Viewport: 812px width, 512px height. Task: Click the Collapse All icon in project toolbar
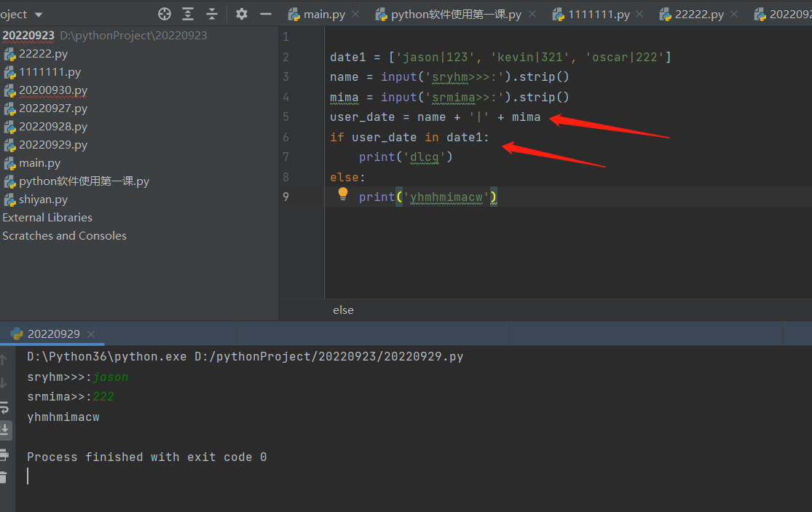tap(212, 14)
